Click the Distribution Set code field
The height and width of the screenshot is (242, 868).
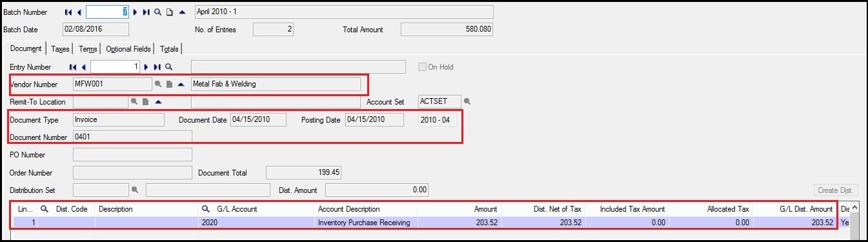coord(101,190)
